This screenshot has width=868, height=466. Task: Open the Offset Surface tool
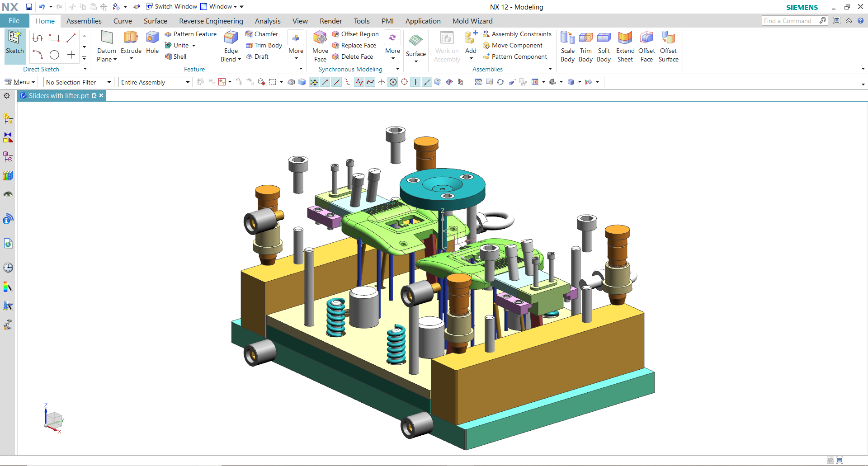click(x=668, y=47)
